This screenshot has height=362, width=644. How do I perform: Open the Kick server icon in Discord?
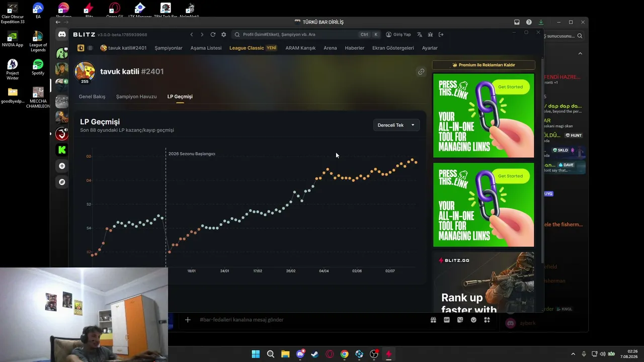[x=62, y=150]
